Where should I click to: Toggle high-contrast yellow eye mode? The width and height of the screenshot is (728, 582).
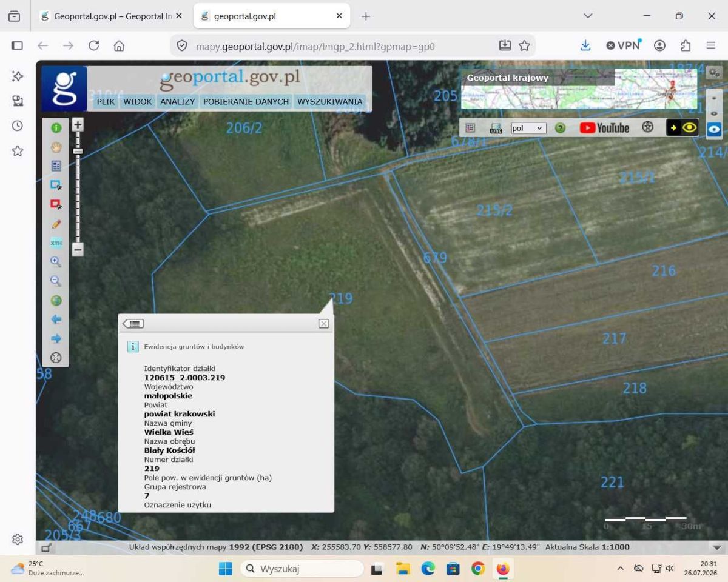click(682, 127)
